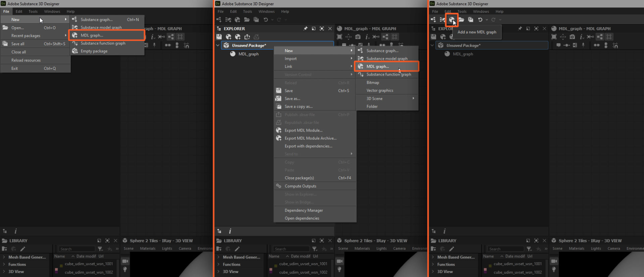Click open package folder icon, right window toolbar

click(x=461, y=20)
